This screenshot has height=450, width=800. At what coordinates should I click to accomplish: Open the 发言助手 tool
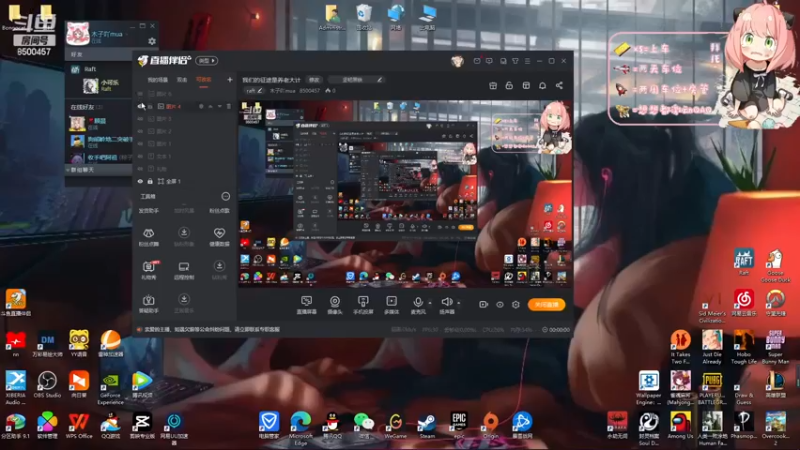point(148,211)
